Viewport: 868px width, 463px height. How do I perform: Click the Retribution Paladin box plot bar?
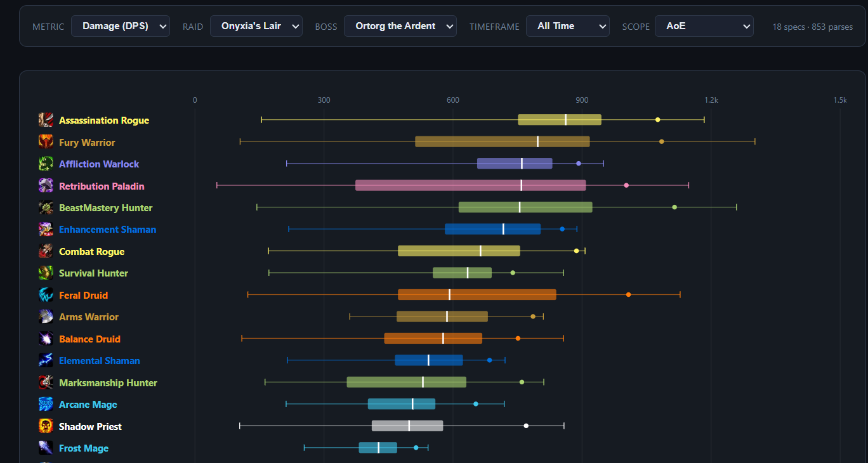[471, 185]
